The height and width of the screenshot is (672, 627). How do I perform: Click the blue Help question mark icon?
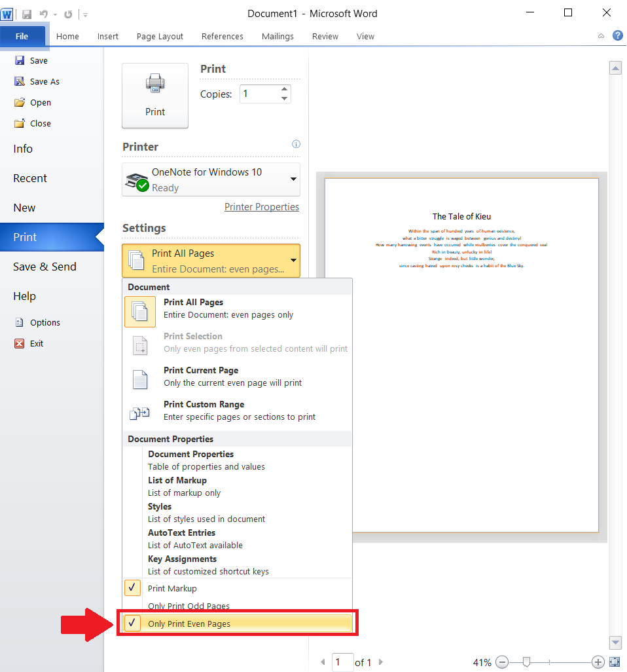click(x=617, y=35)
